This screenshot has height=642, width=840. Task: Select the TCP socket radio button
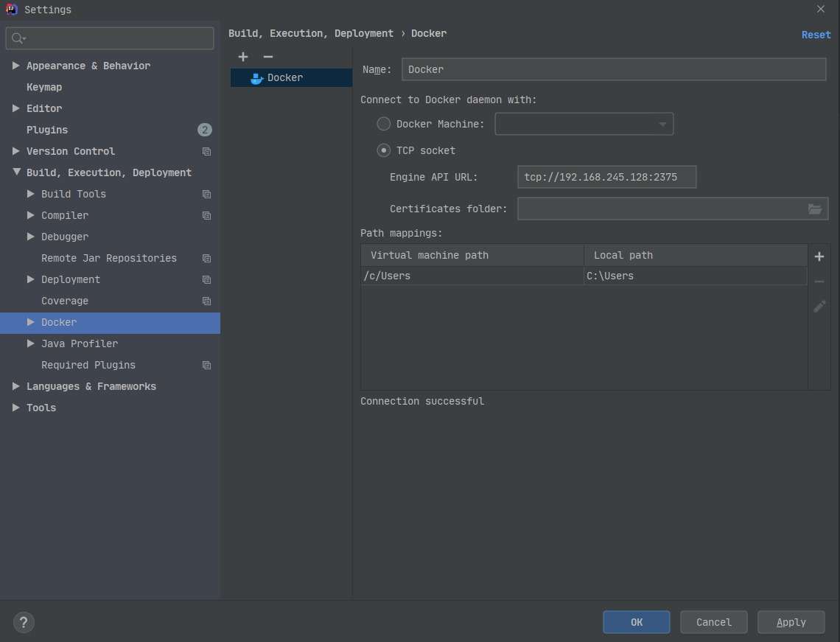point(384,150)
